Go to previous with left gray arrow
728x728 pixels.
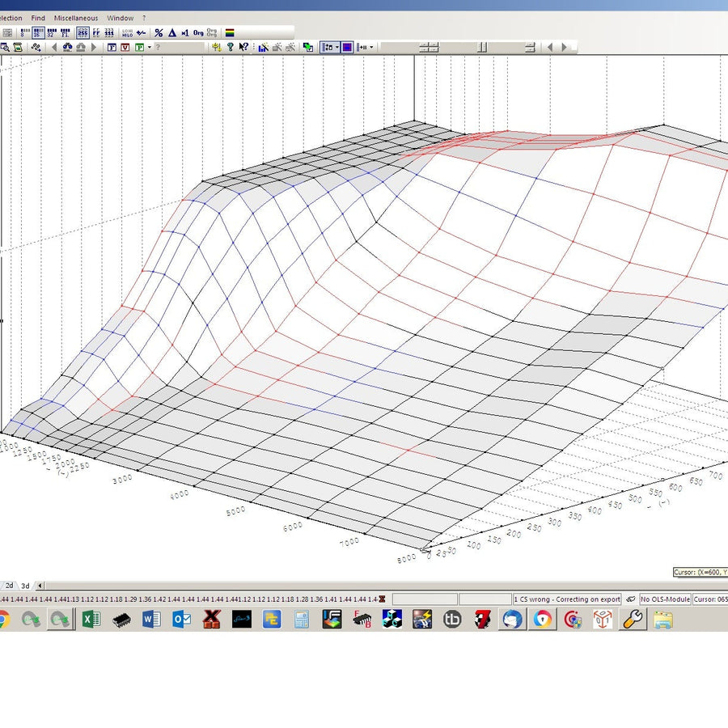tap(54, 47)
